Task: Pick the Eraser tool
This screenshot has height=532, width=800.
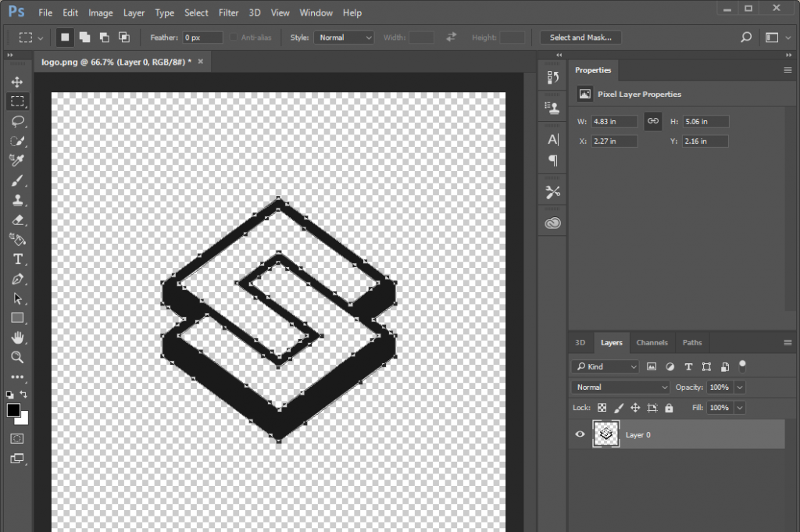Action: tap(17, 220)
